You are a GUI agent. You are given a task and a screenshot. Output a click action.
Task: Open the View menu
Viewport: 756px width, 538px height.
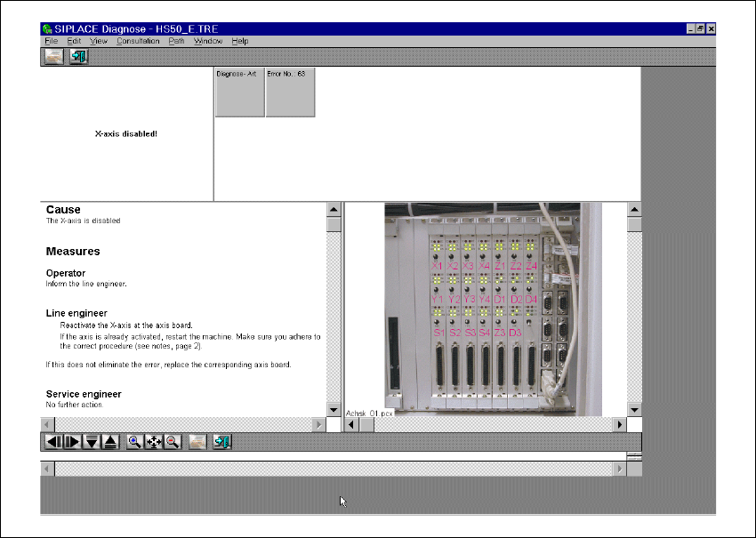coord(99,41)
